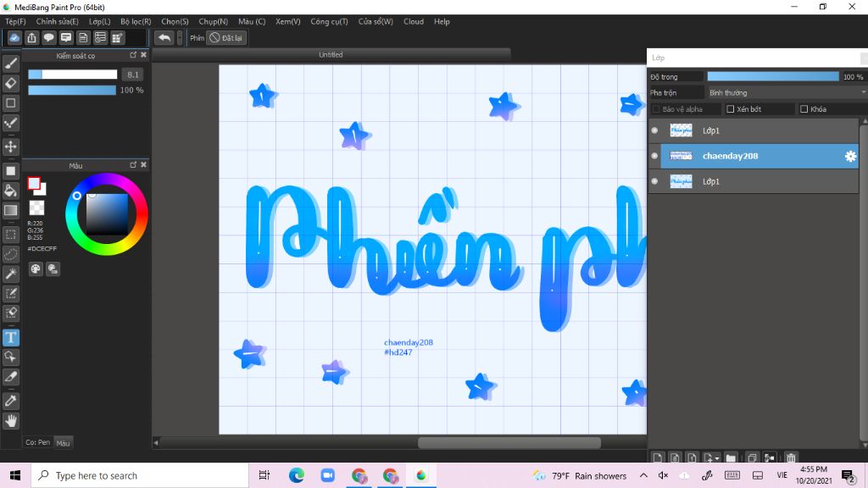The width and height of the screenshot is (868, 488).
Task: Select the Select Eraser tool
Action: [10, 313]
